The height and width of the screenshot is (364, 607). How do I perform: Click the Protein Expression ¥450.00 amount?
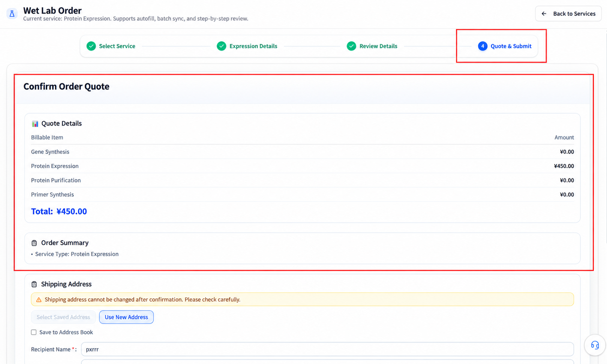pos(564,166)
